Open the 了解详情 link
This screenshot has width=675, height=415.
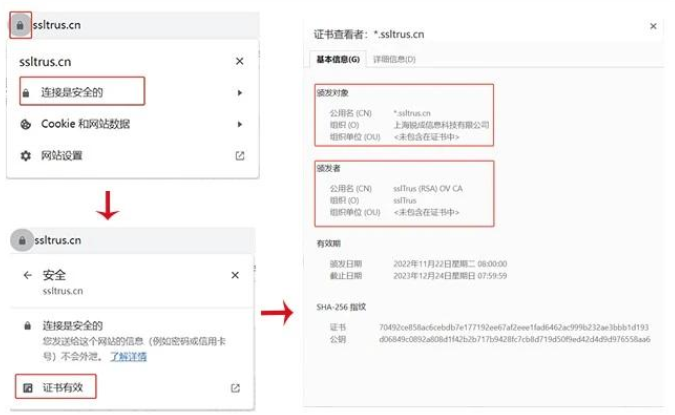click(128, 356)
